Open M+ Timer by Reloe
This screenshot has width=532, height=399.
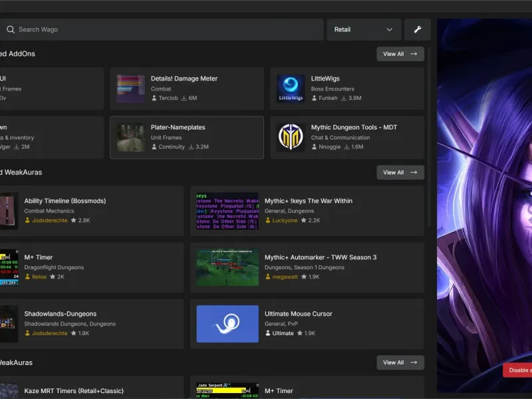click(39, 257)
